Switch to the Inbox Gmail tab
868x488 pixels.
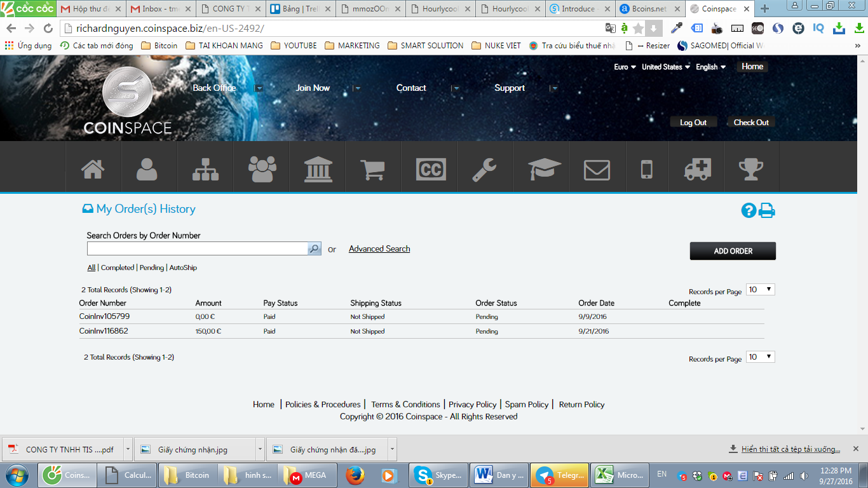click(160, 9)
